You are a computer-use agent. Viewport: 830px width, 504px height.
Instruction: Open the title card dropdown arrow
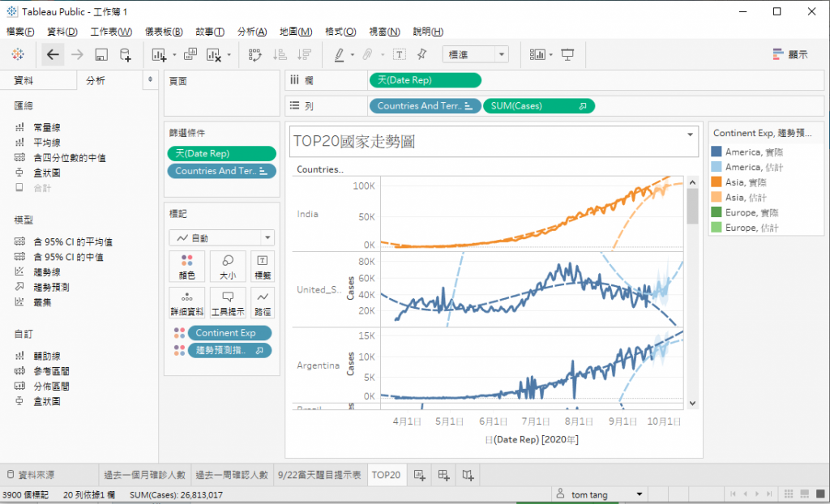[x=690, y=135]
